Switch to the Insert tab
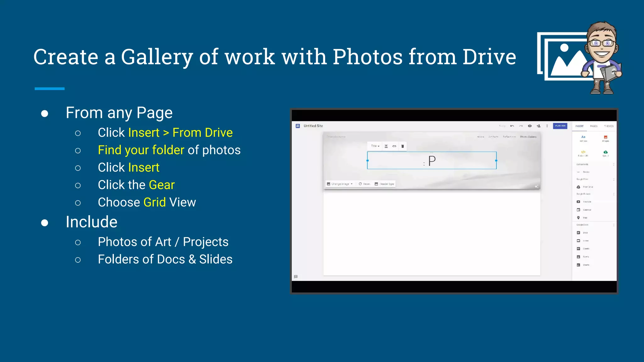This screenshot has height=362, width=644. 579,126
